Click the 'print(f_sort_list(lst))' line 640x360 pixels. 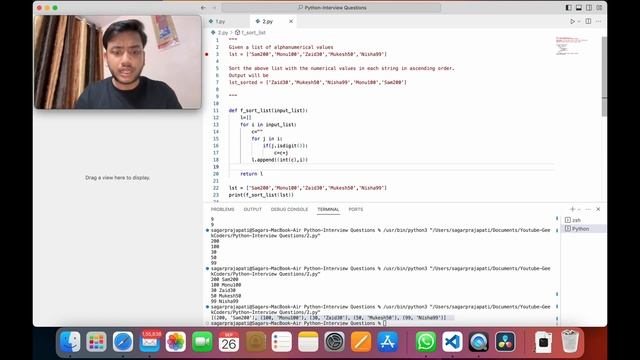(261, 195)
